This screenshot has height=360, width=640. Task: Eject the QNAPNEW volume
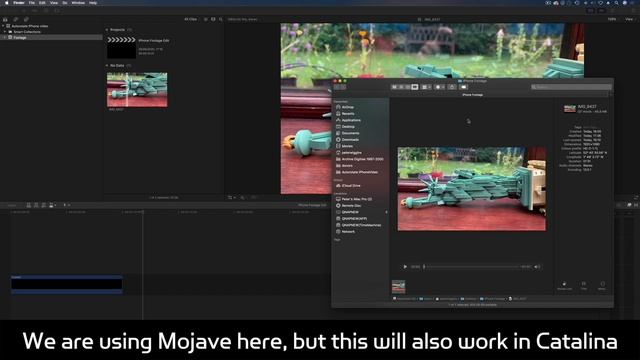386,212
